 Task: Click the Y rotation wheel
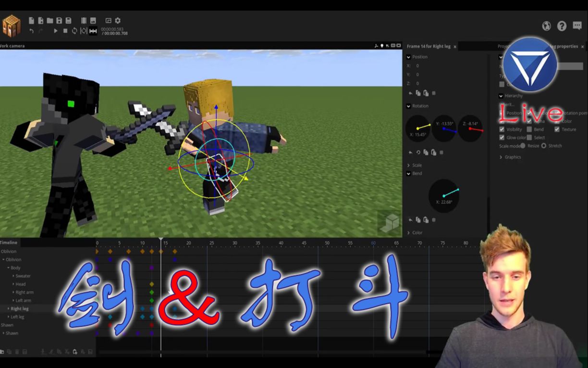(x=444, y=128)
